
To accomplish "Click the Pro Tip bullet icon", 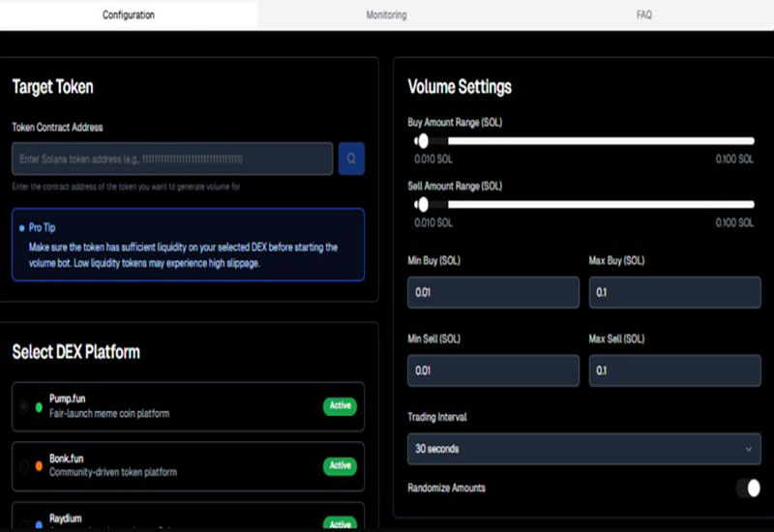I will pyautogui.click(x=21, y=228).
